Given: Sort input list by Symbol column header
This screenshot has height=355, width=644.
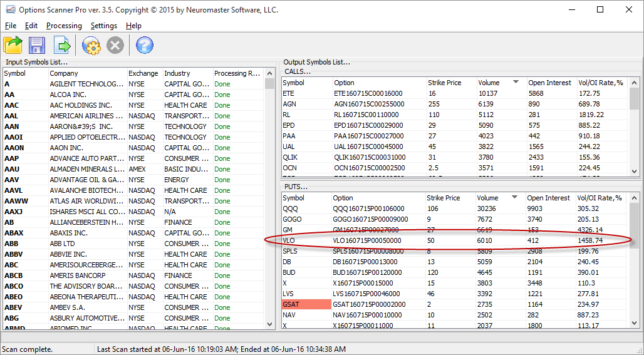Looking at the screenshot, I should click(26, 73).
